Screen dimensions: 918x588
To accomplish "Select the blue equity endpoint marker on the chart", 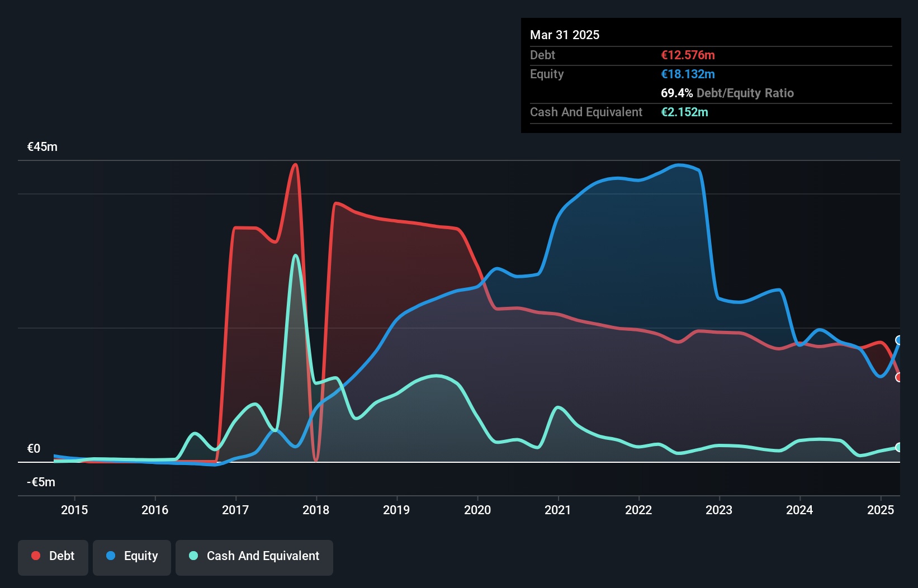I will point(899,339).
